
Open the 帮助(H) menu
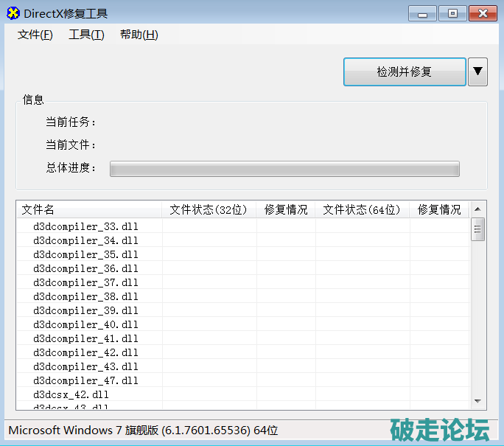(x=139, y=35)
